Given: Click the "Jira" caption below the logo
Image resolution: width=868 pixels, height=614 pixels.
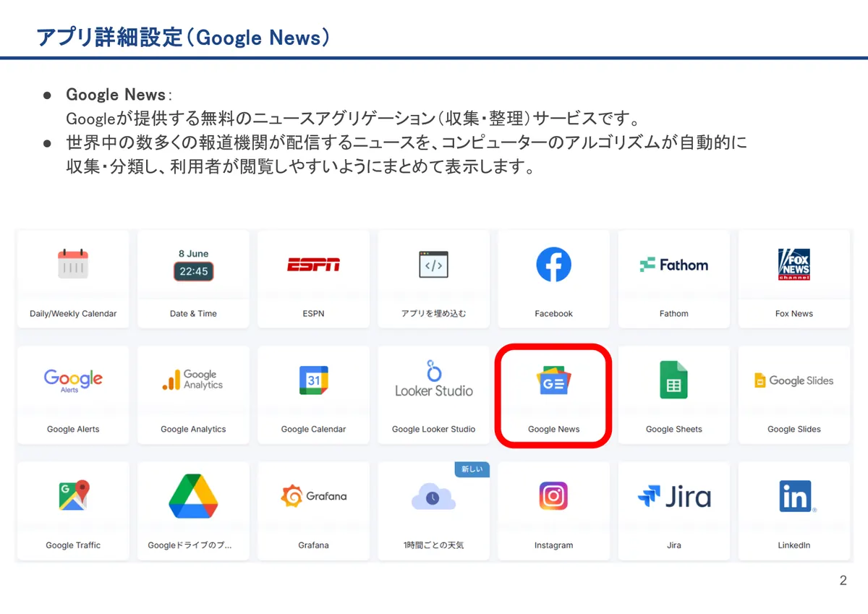Looking at the screenshot, I should [x=674, y=545].
